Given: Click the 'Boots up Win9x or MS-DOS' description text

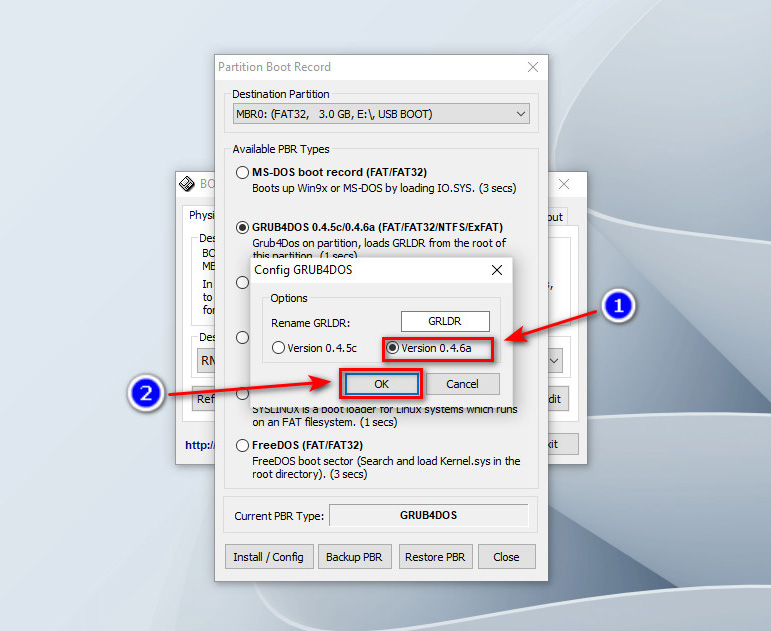Looking at the screenshot, I should click(384, 188).
